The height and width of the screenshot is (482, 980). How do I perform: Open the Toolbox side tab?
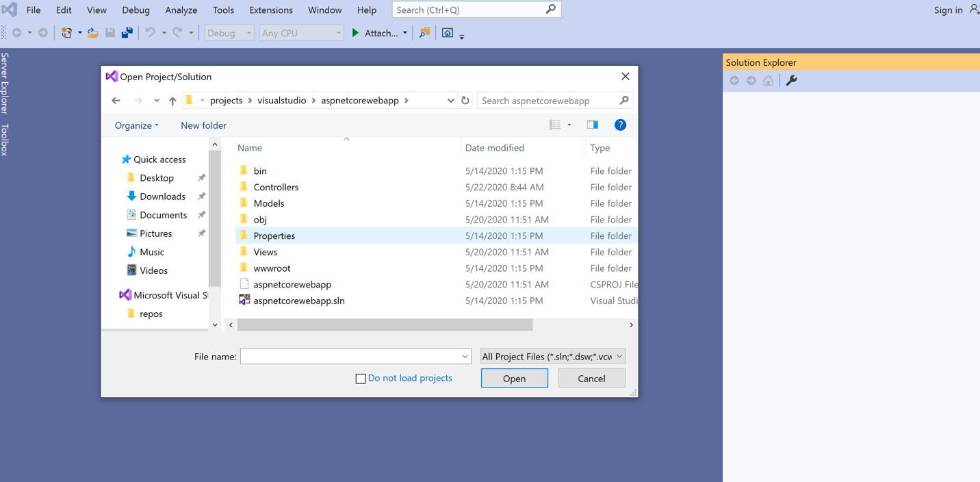pyautogui.click(x=5, y=140)
